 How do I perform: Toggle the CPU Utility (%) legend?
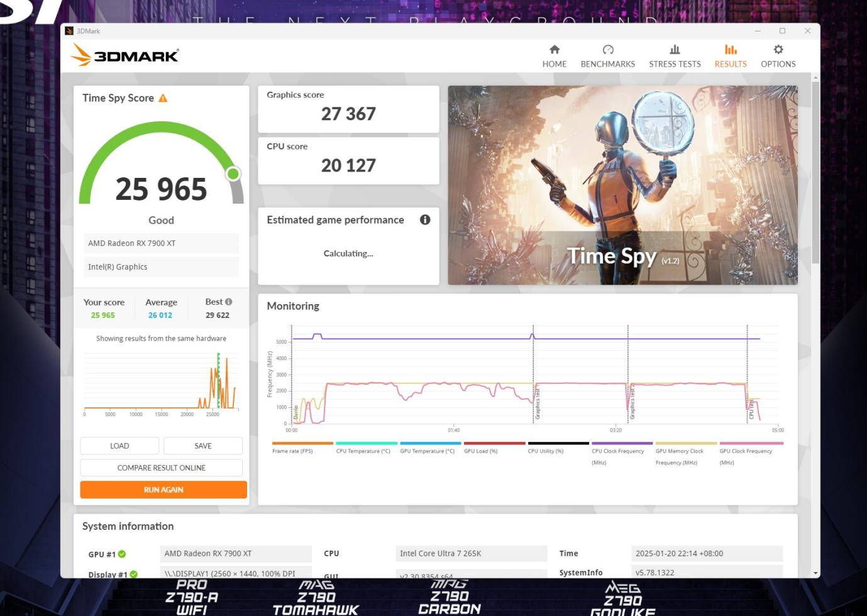(x=558, y=448)
